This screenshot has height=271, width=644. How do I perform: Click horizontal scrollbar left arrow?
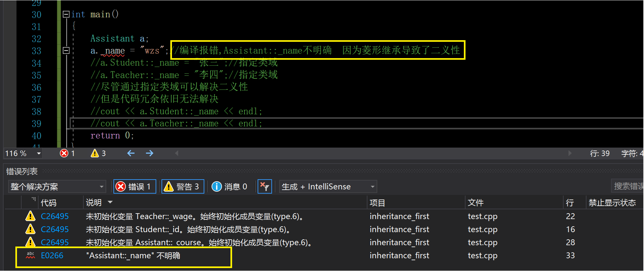[x=177, y=153]
